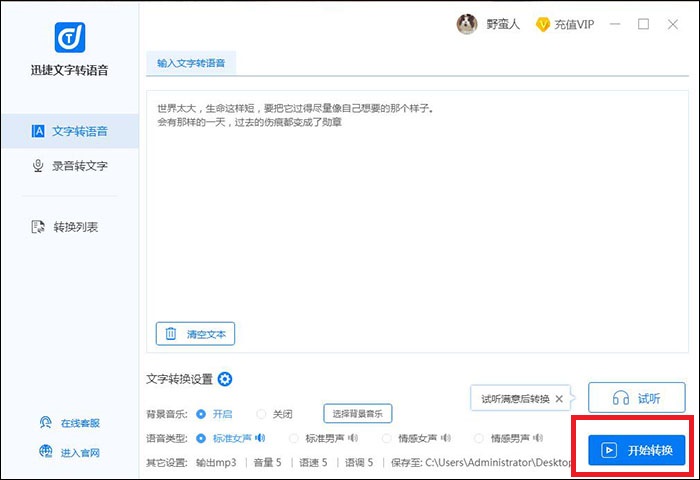Open 录音转文字 in the sidebar
Image resolution: width=700 pixels, height=480 pixels.
click(70, 166)
